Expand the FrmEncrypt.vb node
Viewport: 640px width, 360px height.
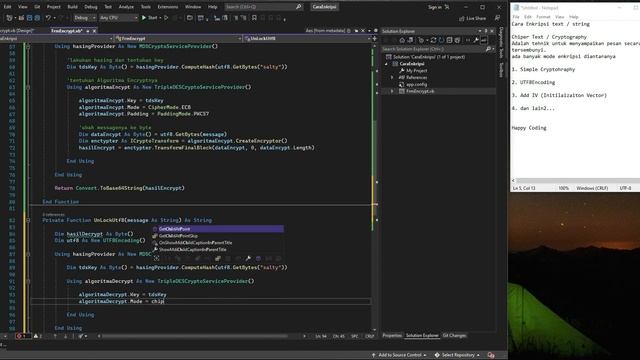[392, 91]
